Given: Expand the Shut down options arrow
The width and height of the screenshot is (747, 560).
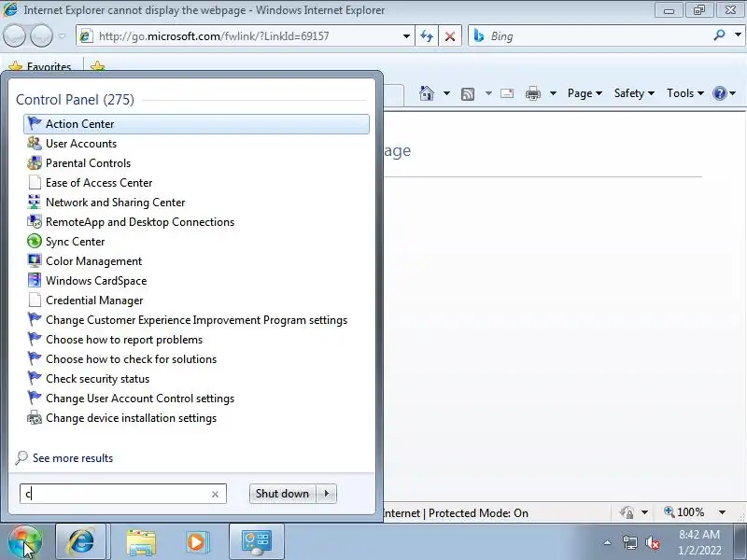Looking at the screenshot, I should 326,494.
